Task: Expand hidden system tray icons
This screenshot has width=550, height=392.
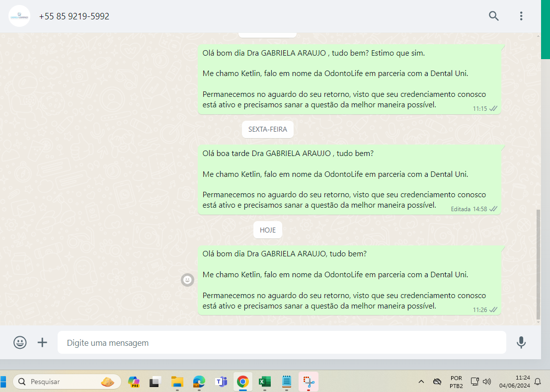Action: tap(421, 382)
